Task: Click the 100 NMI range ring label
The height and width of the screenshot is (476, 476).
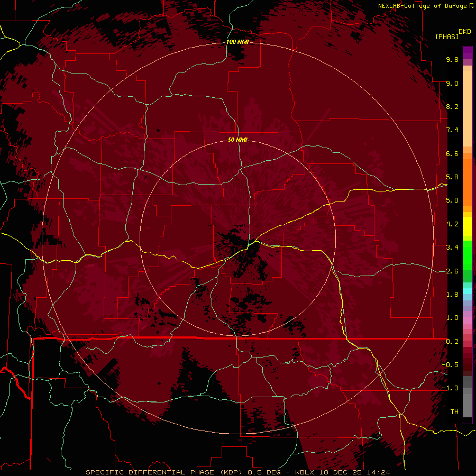Action: [x=237, y=42]
